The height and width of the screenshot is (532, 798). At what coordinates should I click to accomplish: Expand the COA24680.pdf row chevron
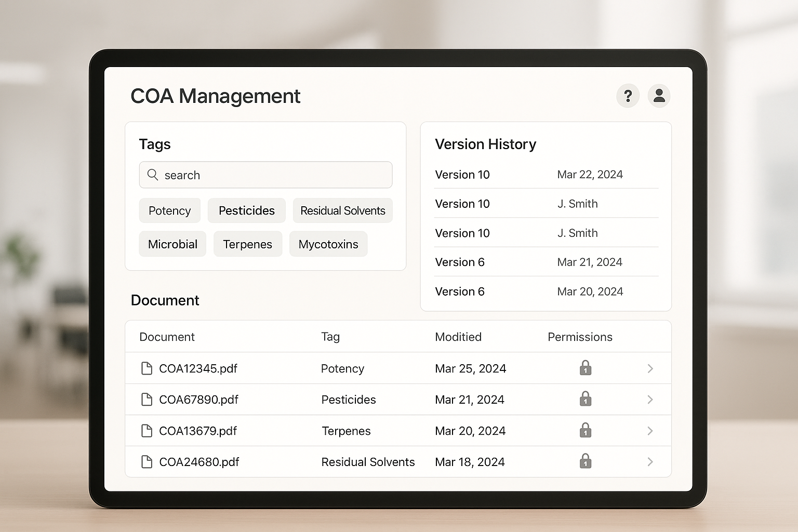click(x=650, y=462)
